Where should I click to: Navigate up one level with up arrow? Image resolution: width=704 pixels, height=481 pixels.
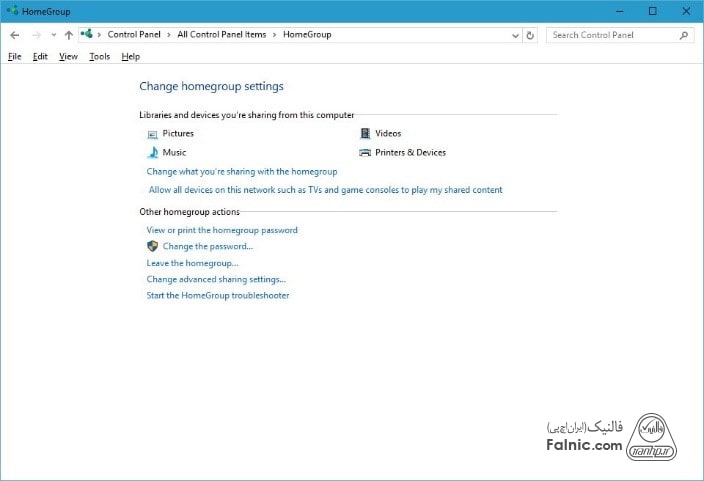click(x=68, y=35)
